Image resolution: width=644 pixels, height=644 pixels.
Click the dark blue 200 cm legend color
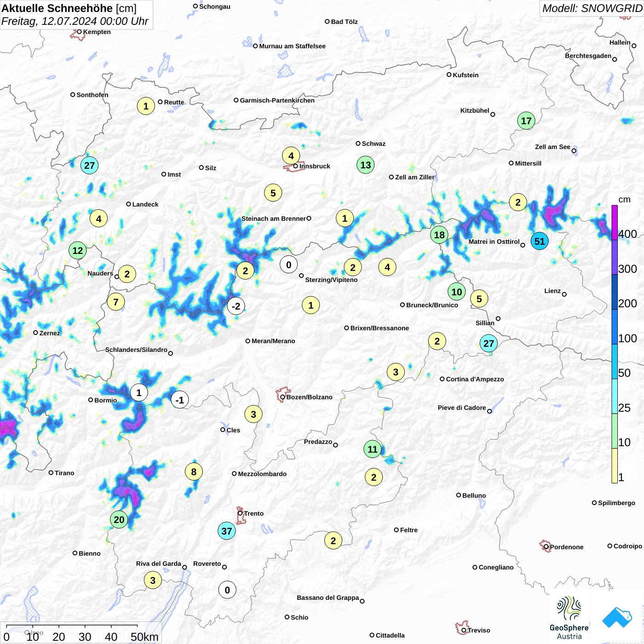pos(615,292)
